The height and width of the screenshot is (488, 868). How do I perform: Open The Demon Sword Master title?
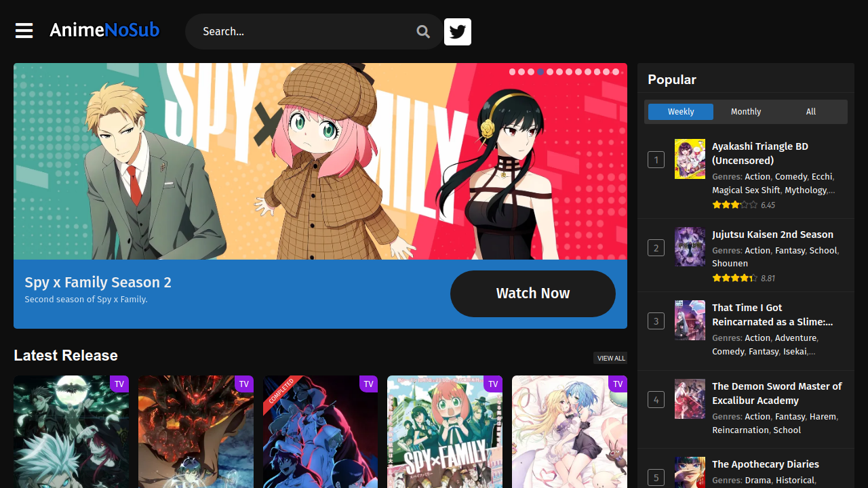[x=776, y=393]
